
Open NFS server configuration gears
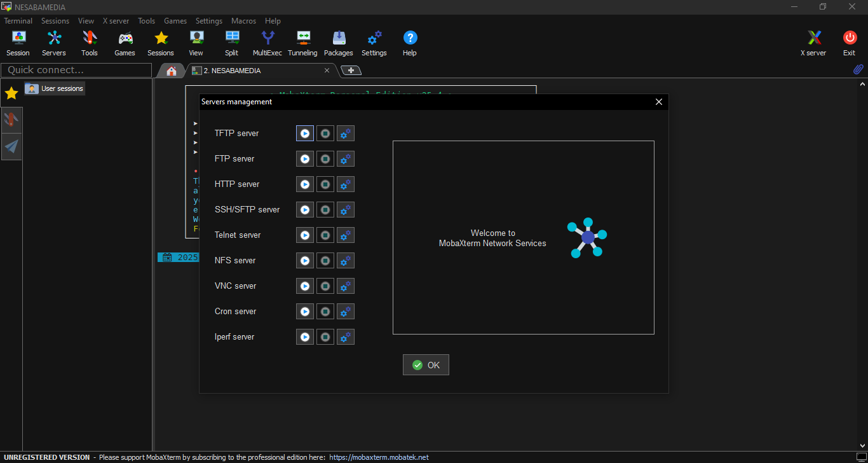coord(346,261)
